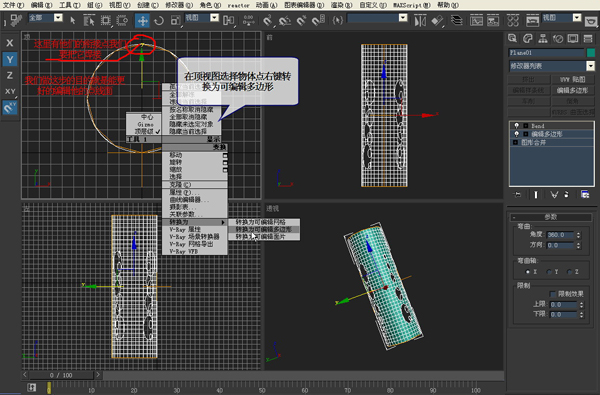
Task: Click the Use Pivot Point Center icon
Action: point(228,20)
